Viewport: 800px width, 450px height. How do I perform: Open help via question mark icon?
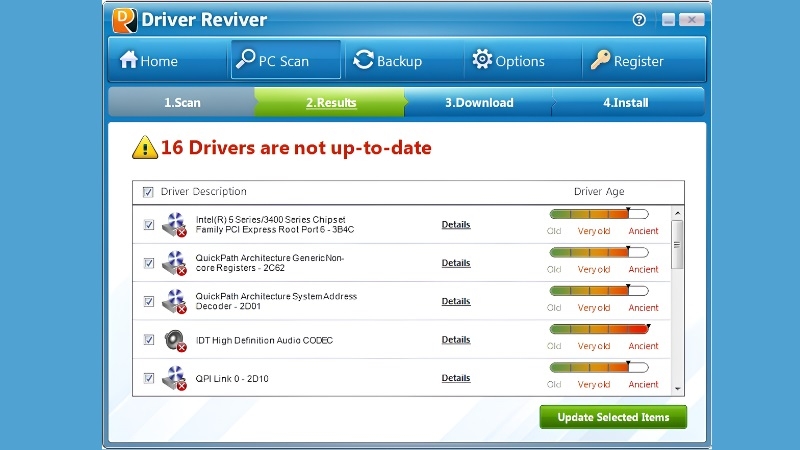pyautogui.click(x=639, y=20)
